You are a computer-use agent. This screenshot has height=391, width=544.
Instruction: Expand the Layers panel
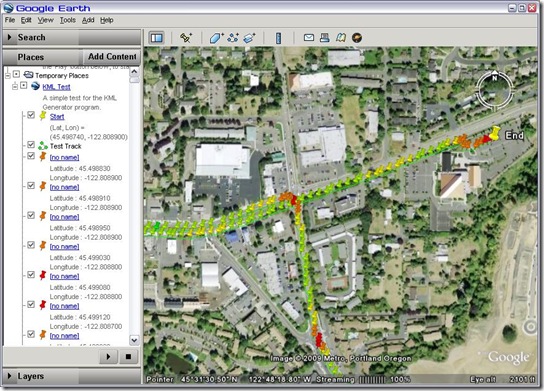pyautogui.click(x=9, y=376)
